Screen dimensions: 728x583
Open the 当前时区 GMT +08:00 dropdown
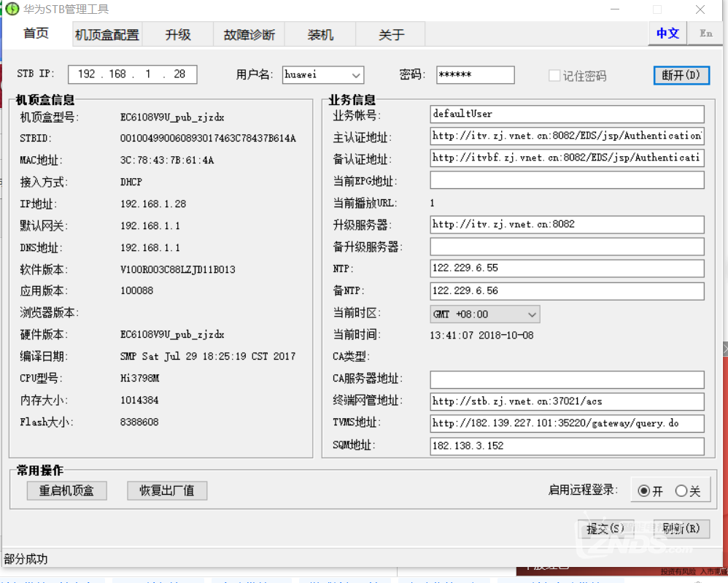[484, 314]
